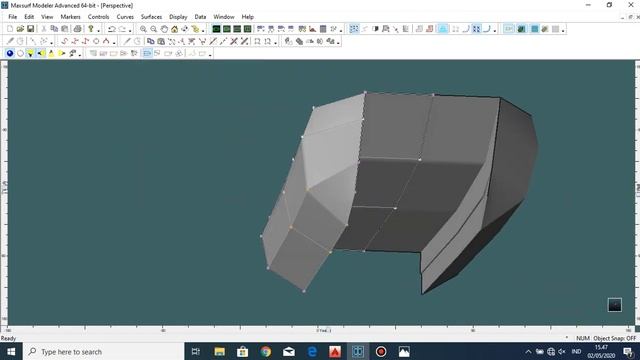Image resolution: width=640 pixels, height=360 pixels.
Task: Open the graph window icon with red curve
Action: pyautogui.click(x=312, y=29)
